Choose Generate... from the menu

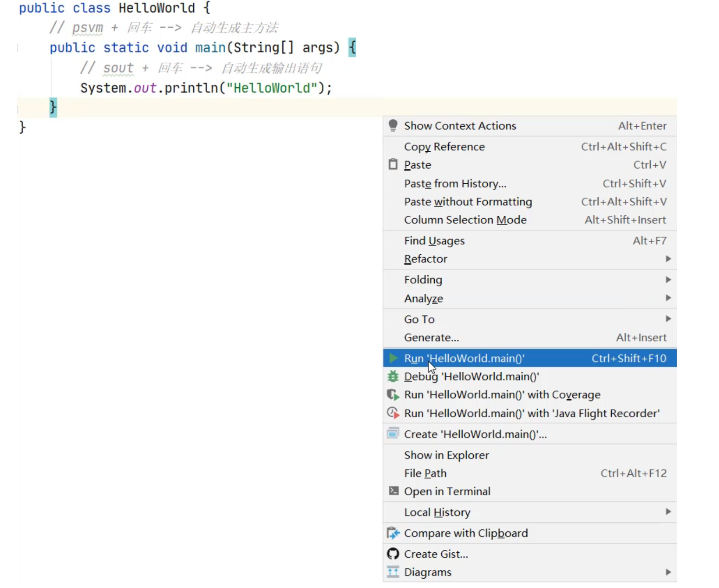click(529, 337)
